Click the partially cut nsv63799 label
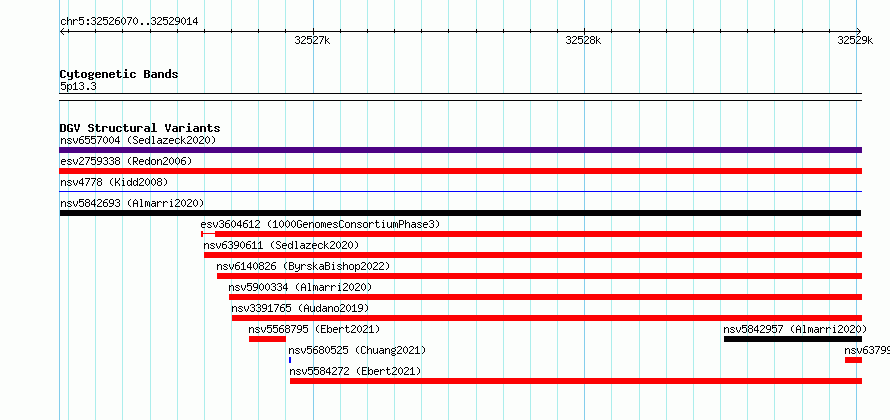Screen dimensions: 890x420 tap(867, 350)
